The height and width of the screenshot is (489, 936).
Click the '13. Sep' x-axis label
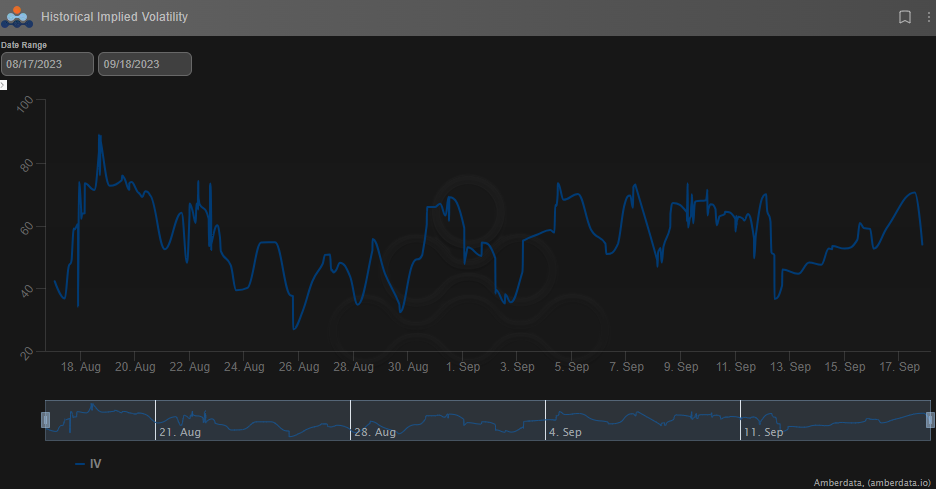[x=790, y=367]
